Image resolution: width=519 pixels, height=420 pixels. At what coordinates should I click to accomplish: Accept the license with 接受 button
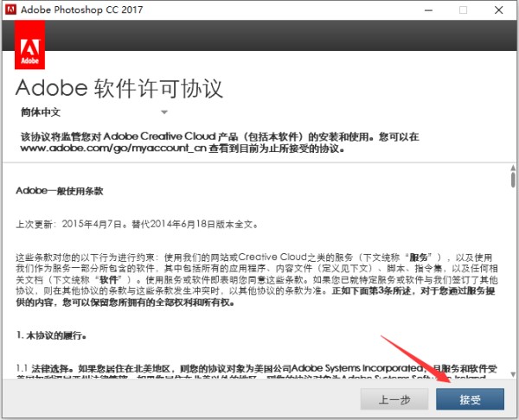[471, 399]
